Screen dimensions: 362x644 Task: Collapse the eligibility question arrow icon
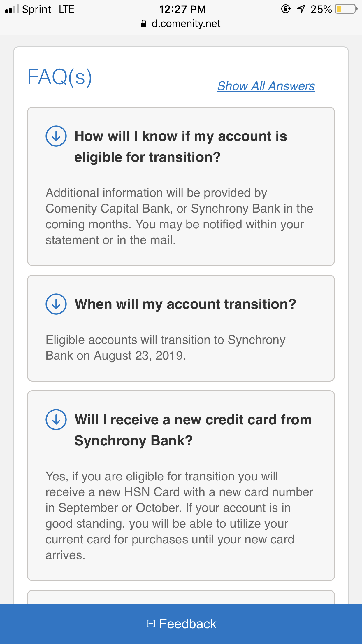click(56, 136)
